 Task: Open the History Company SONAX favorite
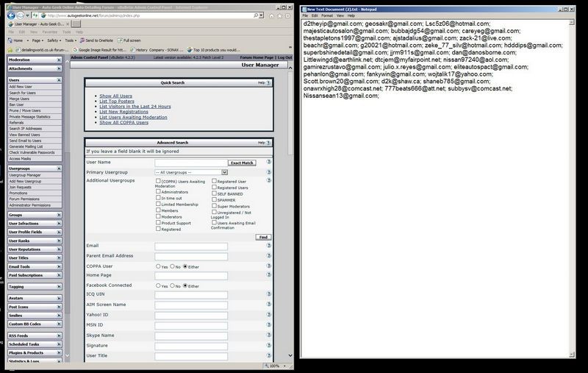157,49
